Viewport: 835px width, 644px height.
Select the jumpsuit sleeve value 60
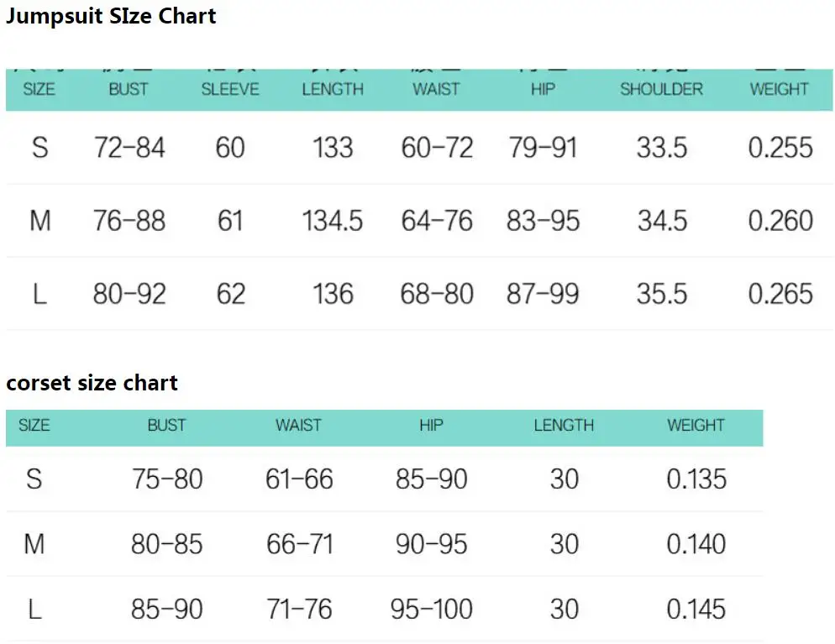(230, 148)
